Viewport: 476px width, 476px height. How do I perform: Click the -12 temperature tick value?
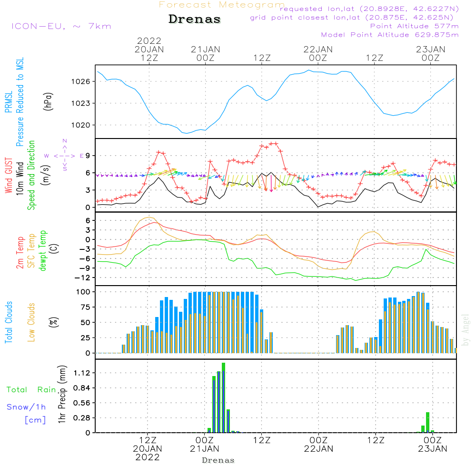pos(82,278)
